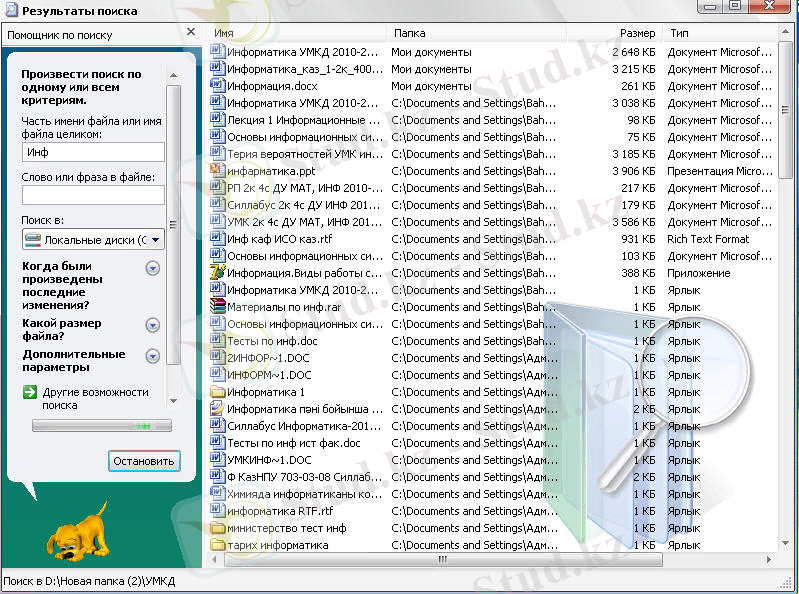Expand the last modification date criteria
Viewport: 799px width, 594px height.
[153, 268]
